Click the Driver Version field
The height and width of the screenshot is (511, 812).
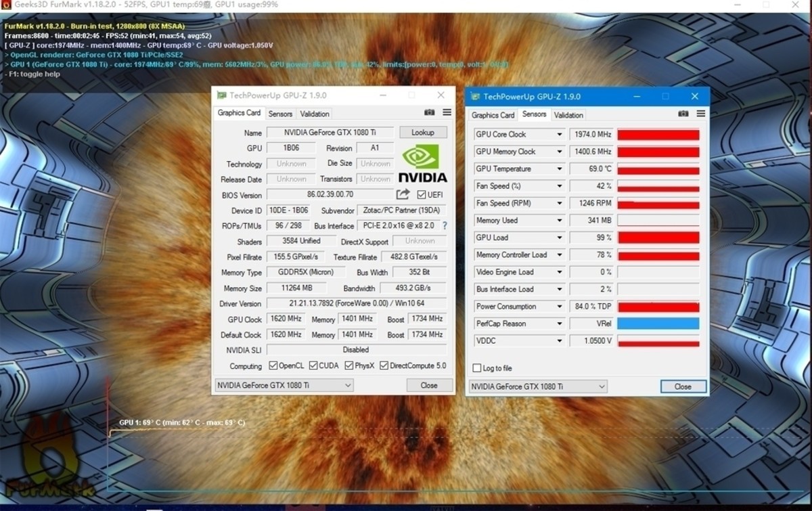click(357, 303)
